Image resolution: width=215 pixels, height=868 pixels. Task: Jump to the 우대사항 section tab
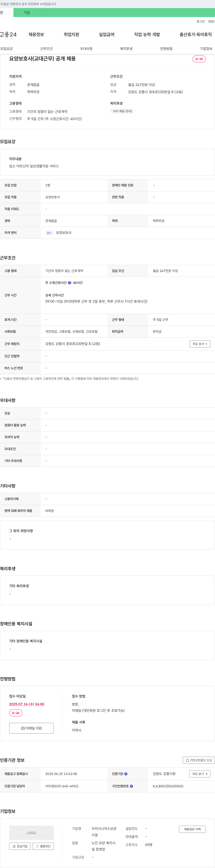pyautogui.click(x=86, y=49)
